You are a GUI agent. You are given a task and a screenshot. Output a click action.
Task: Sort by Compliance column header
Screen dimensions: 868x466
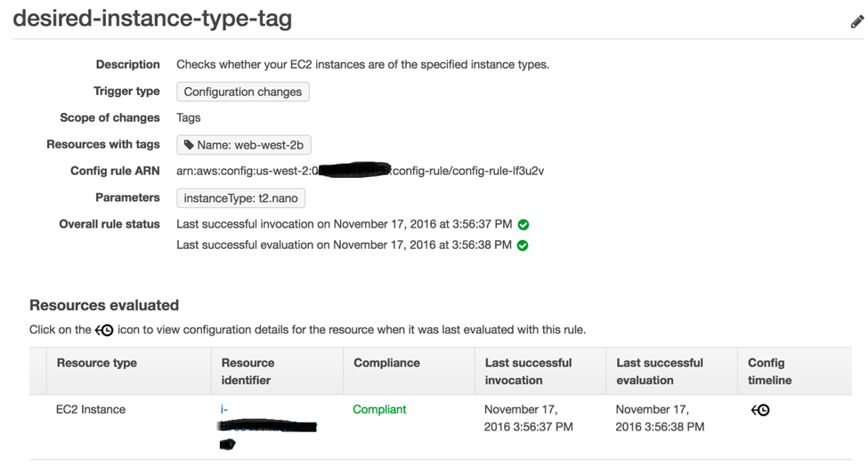pos(386,363)
